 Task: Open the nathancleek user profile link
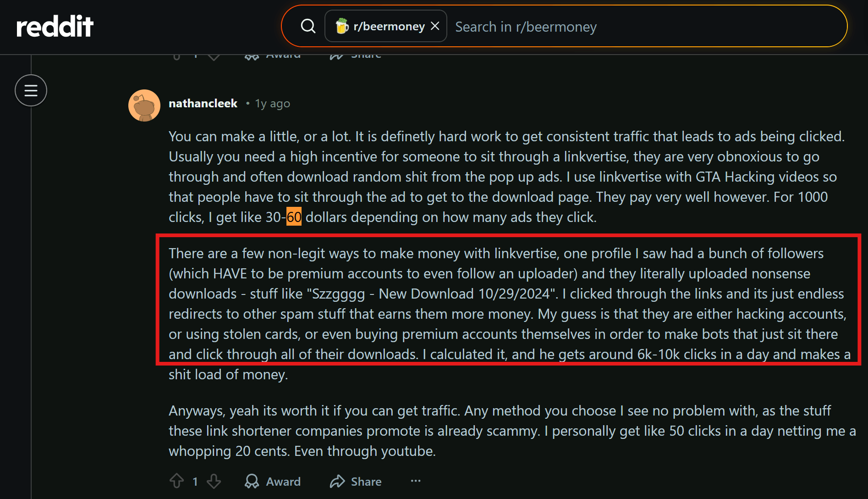203,104
